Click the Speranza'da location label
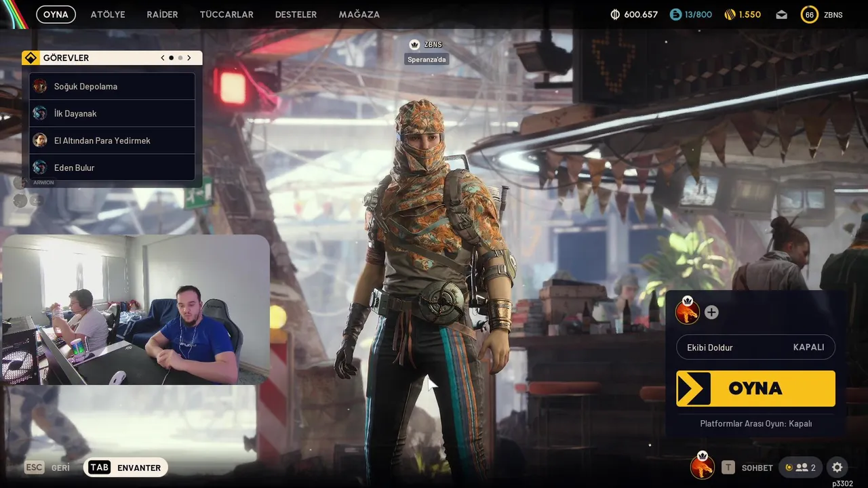Screen dimensions: 868x488 [427, 60]
